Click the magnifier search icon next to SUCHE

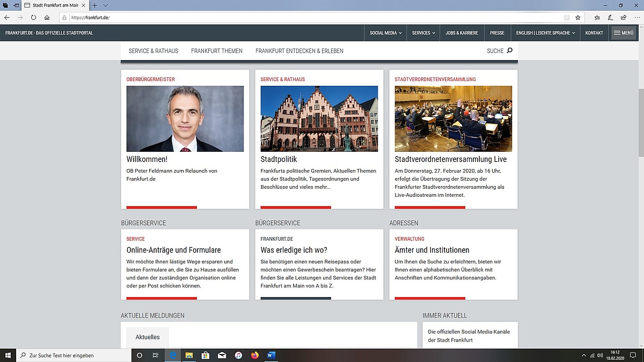[x=510, y=51]
